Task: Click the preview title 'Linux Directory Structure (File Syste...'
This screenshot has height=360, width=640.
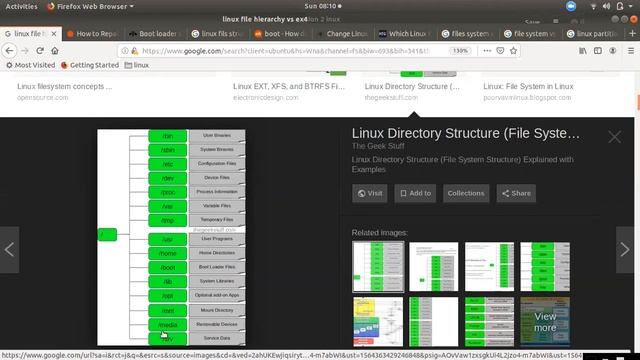Action: click(466, 133)
